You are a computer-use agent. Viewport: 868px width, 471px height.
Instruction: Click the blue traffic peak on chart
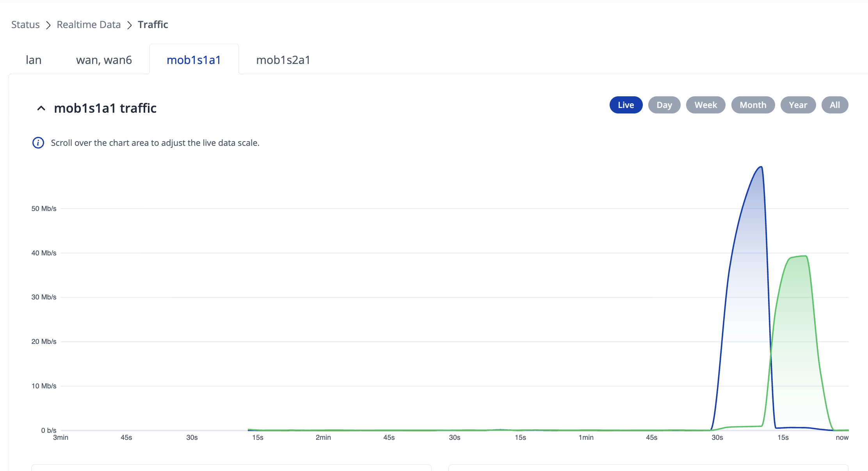pos(760,168)
